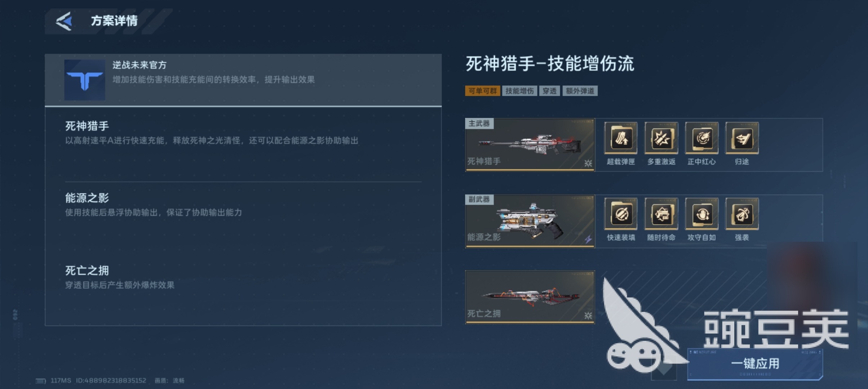The width and height of the screenshot is (868, 389).
Task: Apply the loadout with 一键应用 button
Action: tap(755, 364)
